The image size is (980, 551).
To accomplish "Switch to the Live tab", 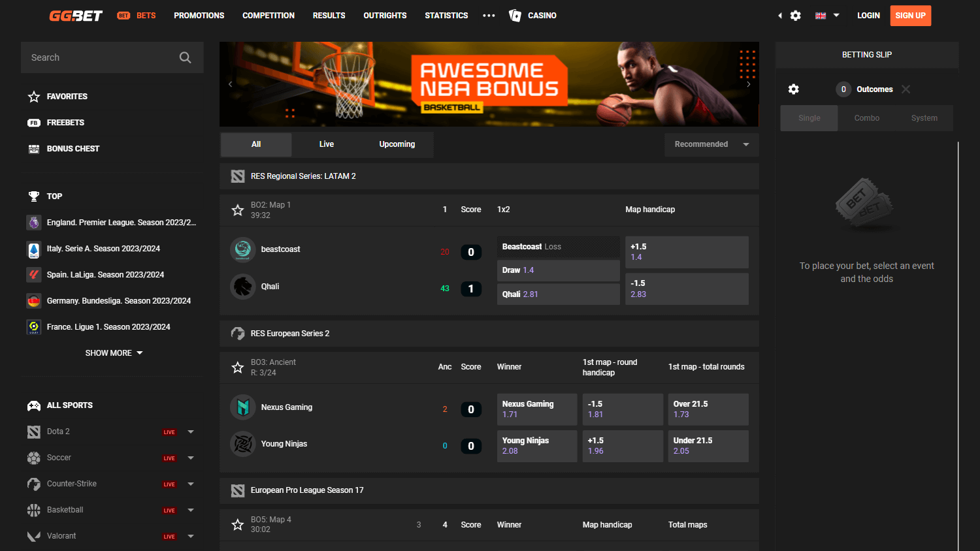I will 327,145.
